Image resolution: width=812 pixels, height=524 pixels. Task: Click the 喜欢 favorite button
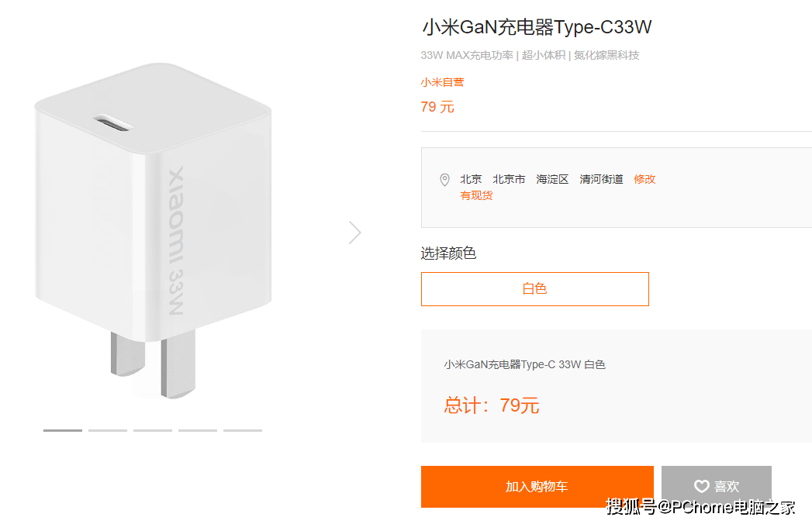pos(716,486)
